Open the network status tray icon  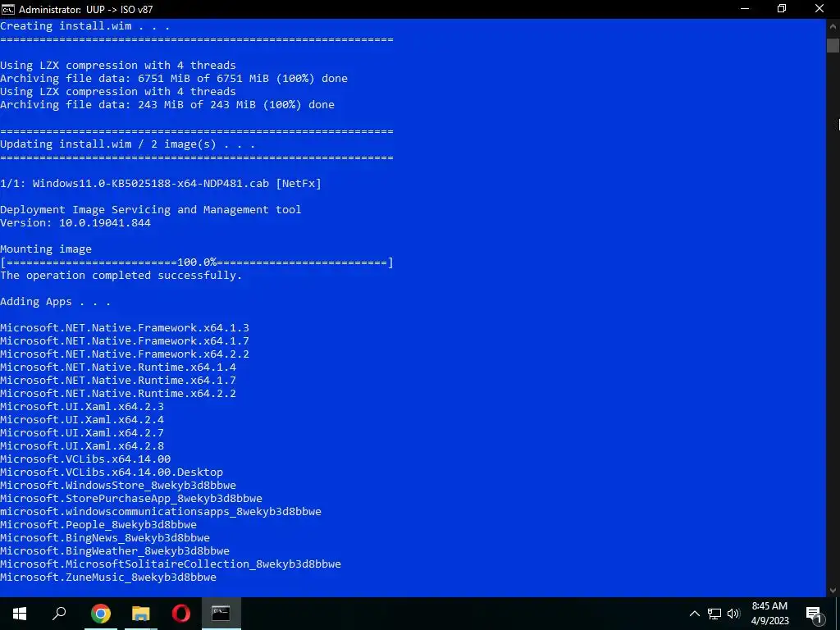[714, 614]
